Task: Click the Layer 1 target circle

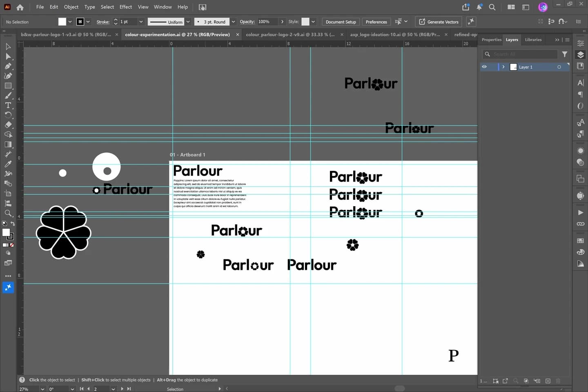Action: (559, 67)
